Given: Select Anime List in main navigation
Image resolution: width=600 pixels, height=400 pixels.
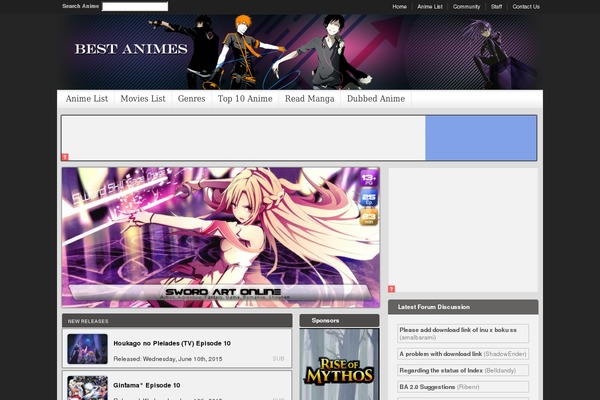Looking at the screenshot, I should pyautogui.click(x=86, y=99).
